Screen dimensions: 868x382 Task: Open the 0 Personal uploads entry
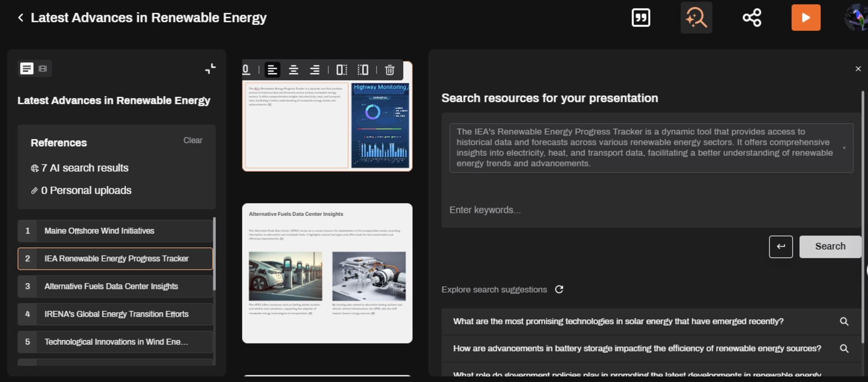tap(81, 190)
